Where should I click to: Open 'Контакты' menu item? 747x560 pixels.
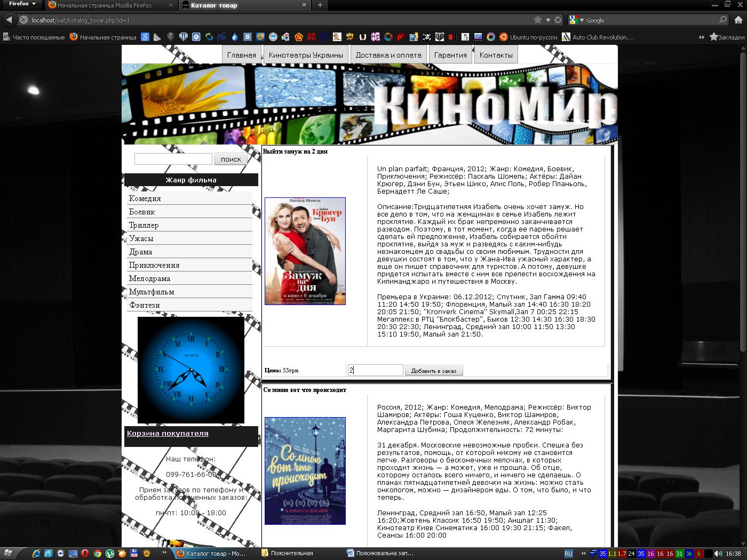(496, 55)
